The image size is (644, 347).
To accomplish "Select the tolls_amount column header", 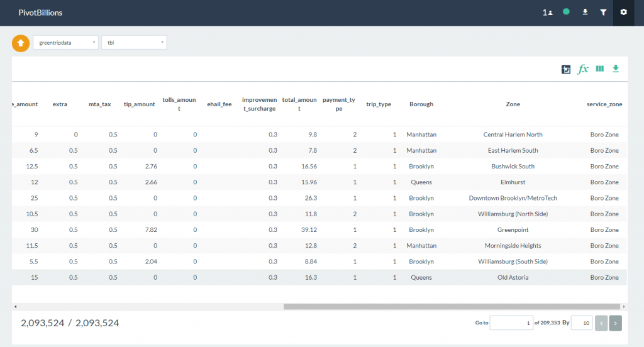I will [179, 104].
